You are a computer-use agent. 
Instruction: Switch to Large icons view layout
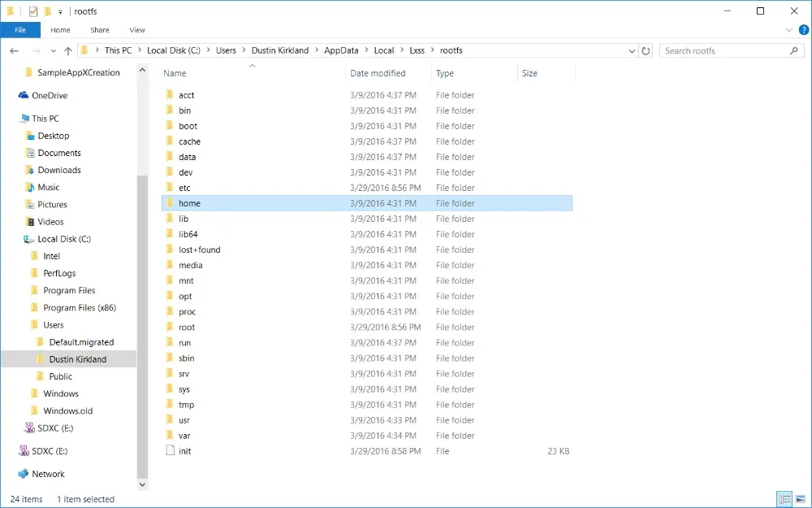coord(801,499)
